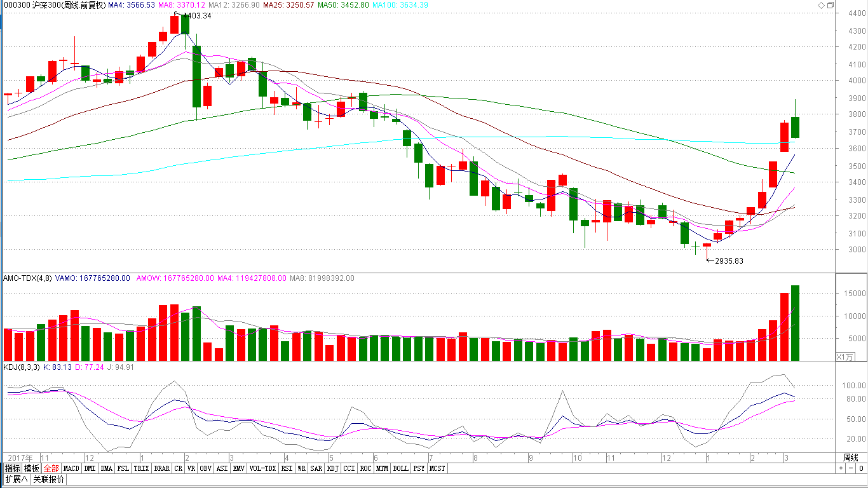Switch to the BOLL indicator tab
The height and width of the screenshot is (488, 868).
point(400,468)
